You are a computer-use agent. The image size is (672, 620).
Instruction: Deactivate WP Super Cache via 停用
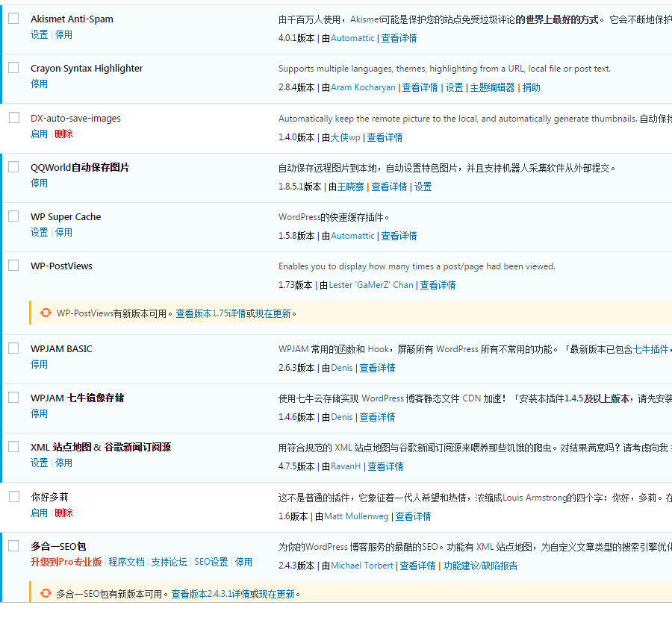click(x=63, y=233)
